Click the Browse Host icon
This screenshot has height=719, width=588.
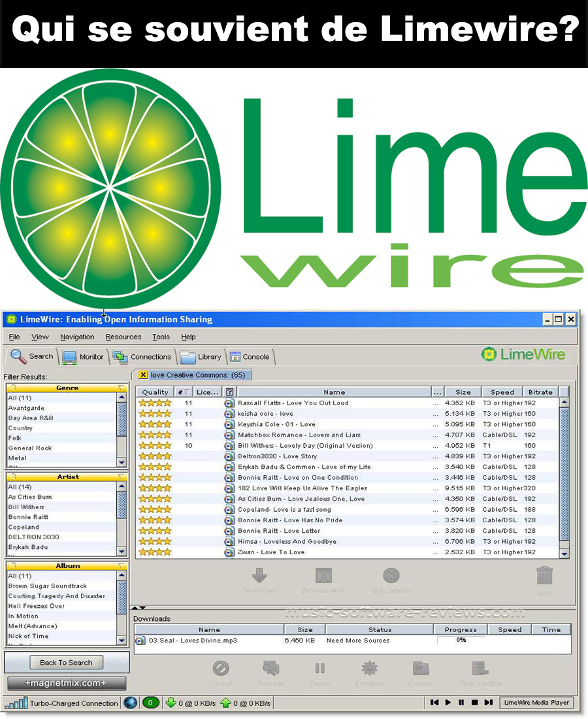tap(324, 576)
